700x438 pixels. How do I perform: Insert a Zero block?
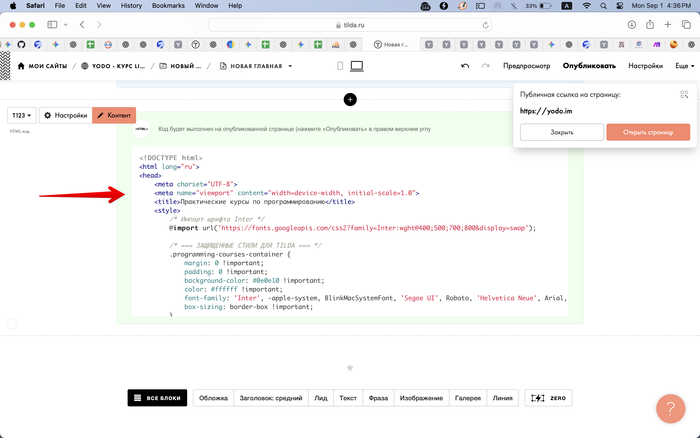tap(549, 398)
